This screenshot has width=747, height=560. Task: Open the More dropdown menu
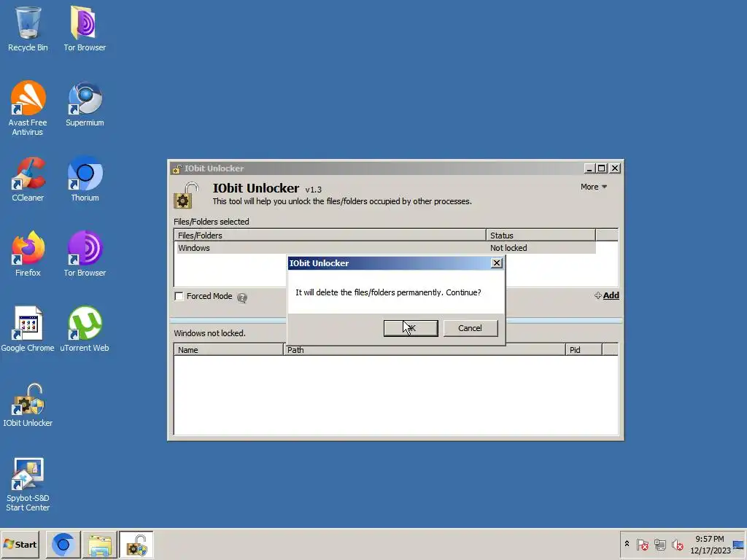594,187
